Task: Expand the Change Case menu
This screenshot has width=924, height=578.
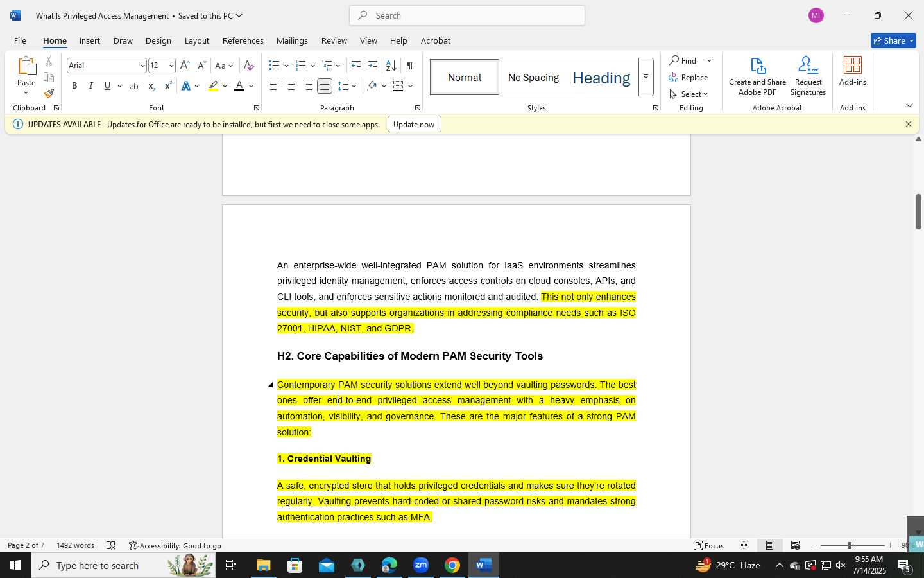Action: point(224,66)
